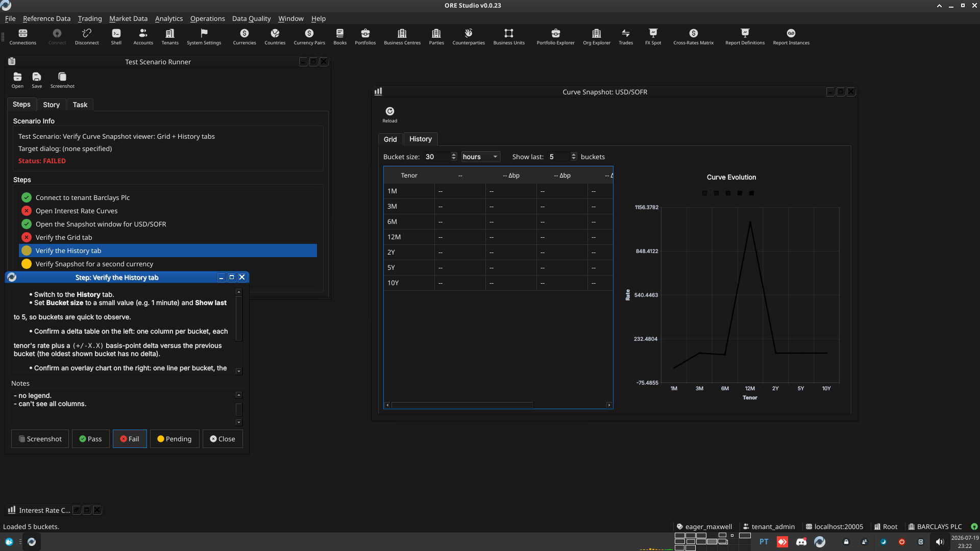Open the Books toolbar icon

click(x=340, y=36)
